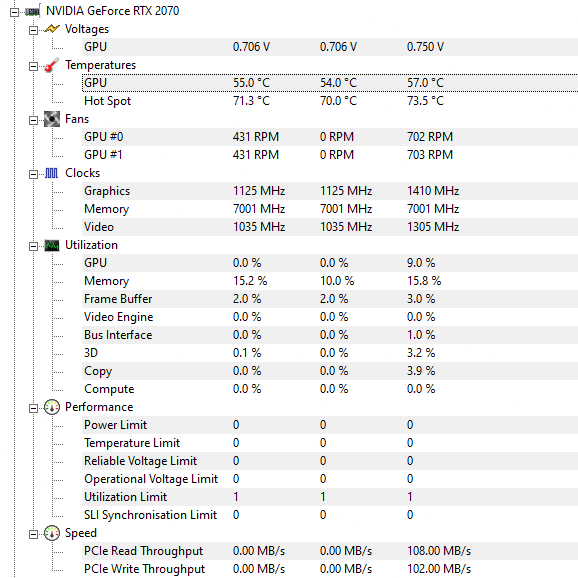Image resolution: width=578 pixels, height=578 pixels.
Task: Collapse the Voltages section
Action: [x=33, y=30]
